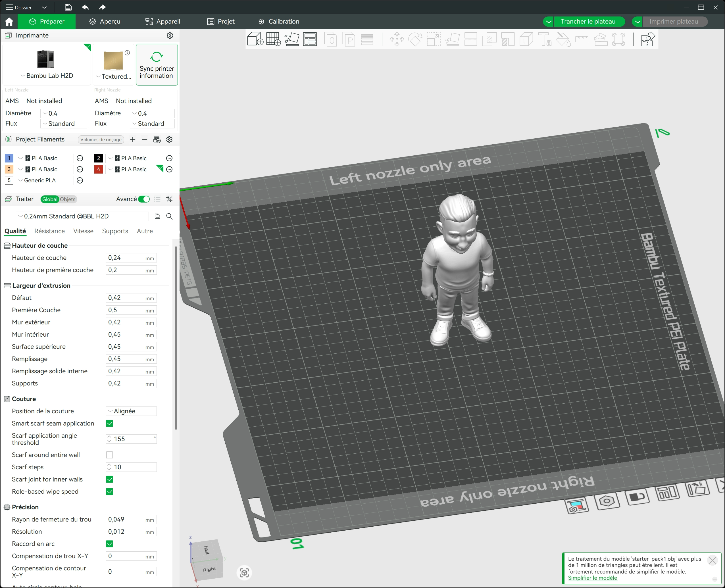The width and height of the screenshot is (725, 588).
Task: Click the Simplifier le modèle link
Action: (x=592, y=578)
